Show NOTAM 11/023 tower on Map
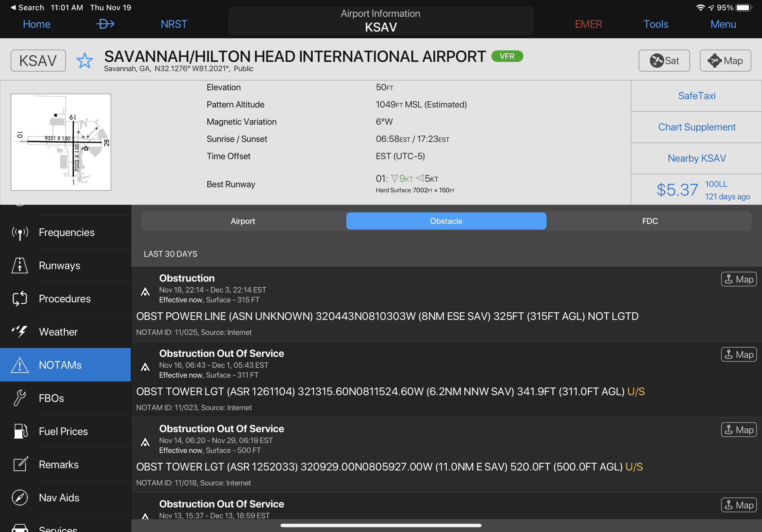 click(738, 355)
